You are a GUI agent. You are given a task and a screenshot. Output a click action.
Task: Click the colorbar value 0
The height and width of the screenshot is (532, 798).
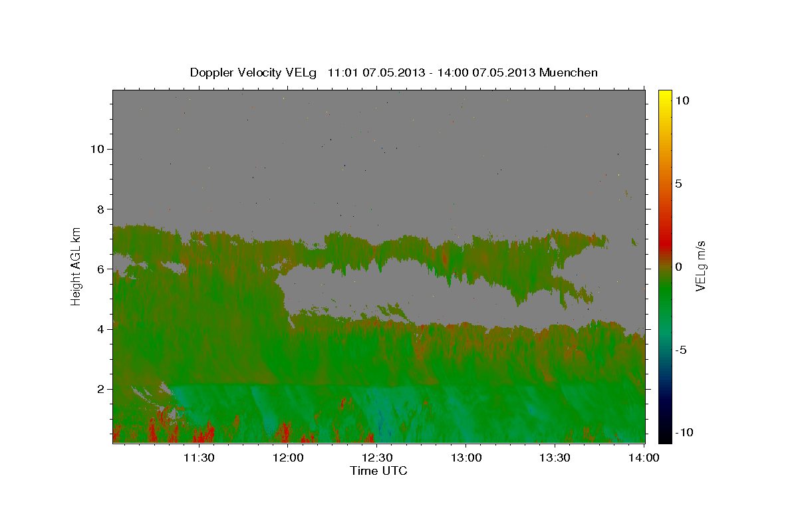[678, 266]
